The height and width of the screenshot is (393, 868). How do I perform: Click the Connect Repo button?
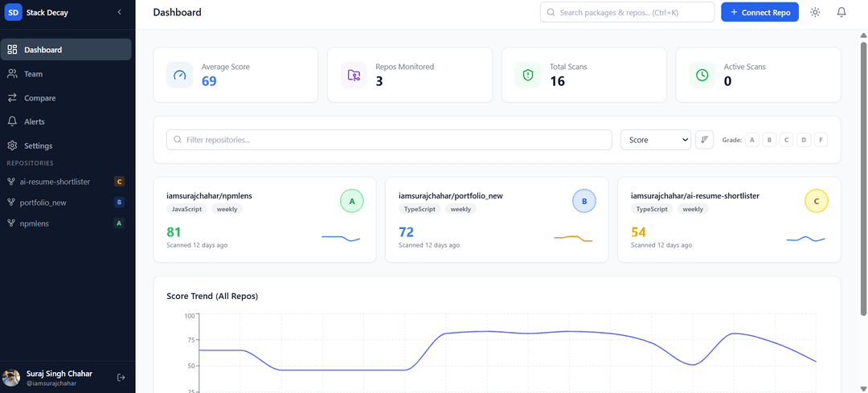point(759,12)
